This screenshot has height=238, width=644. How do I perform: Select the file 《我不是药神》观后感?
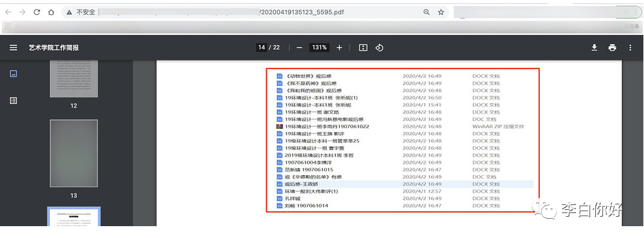pyautogui.click(x=311, y=83)
